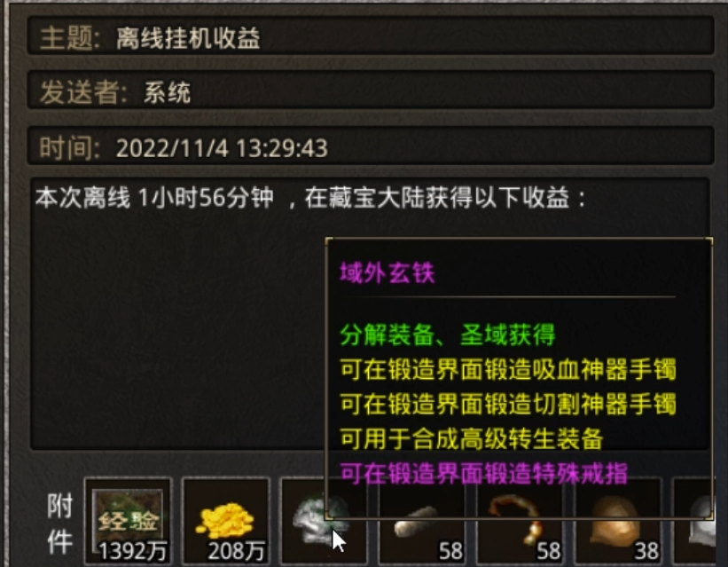This screenshot has width=728, height=567.
Task: Click the tooltip line mentioning 切割神器手镯
Action: pos(508,404)
